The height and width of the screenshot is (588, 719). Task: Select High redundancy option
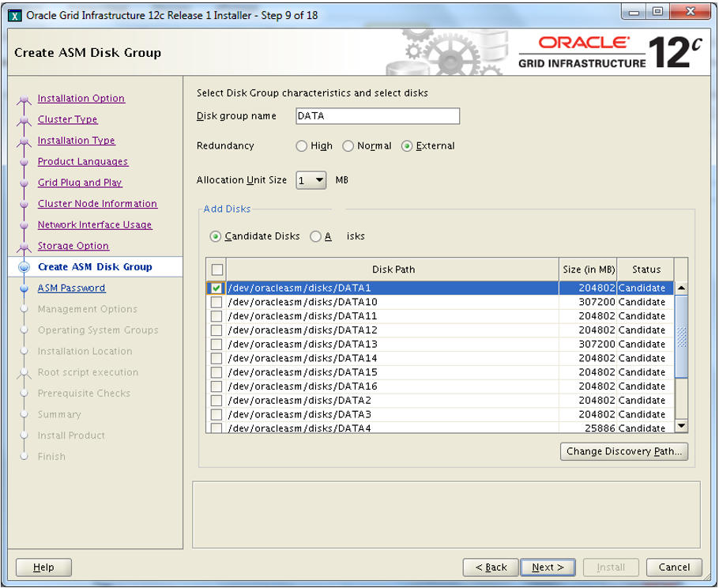click(x=301, y=146)
